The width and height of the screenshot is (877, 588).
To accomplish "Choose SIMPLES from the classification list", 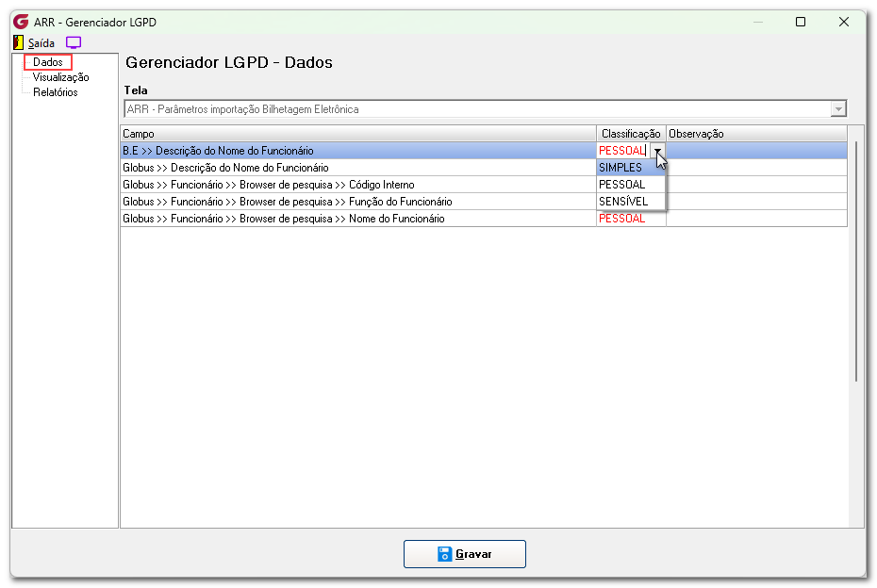I will click(631, 167).
